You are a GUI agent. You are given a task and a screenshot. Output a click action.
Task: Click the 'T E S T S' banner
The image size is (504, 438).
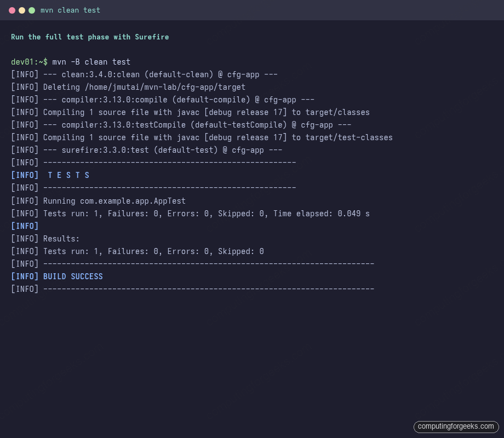[50, 175]
